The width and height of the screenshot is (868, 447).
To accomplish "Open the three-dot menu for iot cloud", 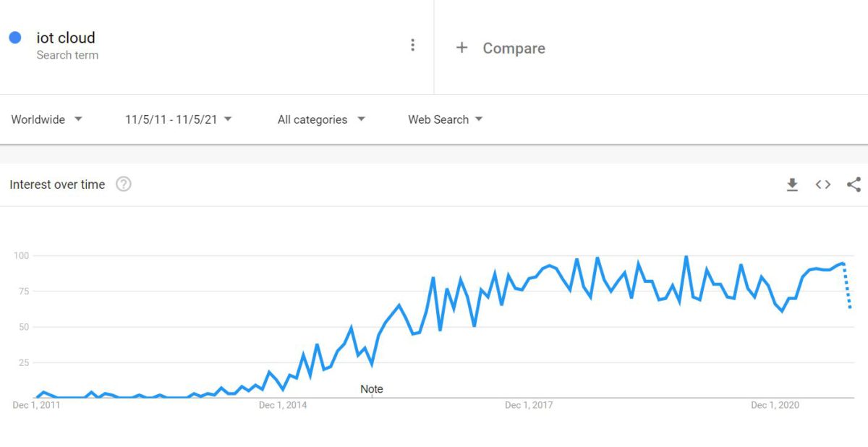I will click(x=412, y=45).
